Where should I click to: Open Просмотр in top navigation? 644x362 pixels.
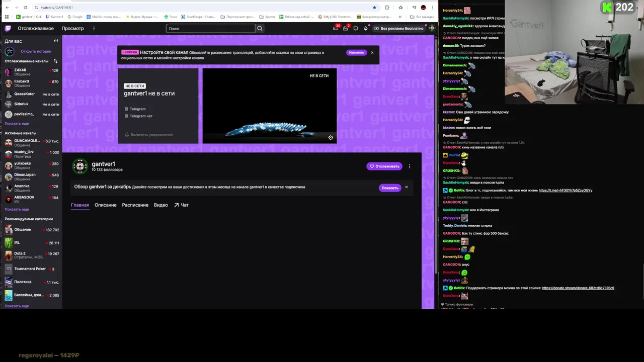tap(72, 29)
